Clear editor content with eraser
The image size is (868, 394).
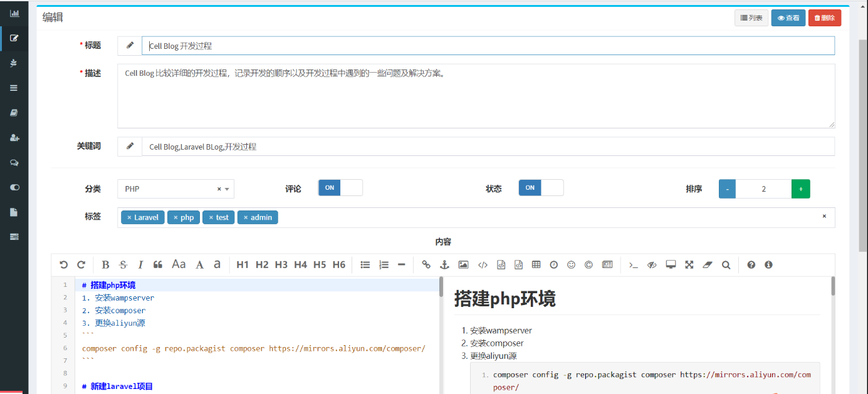pos(708,265)
